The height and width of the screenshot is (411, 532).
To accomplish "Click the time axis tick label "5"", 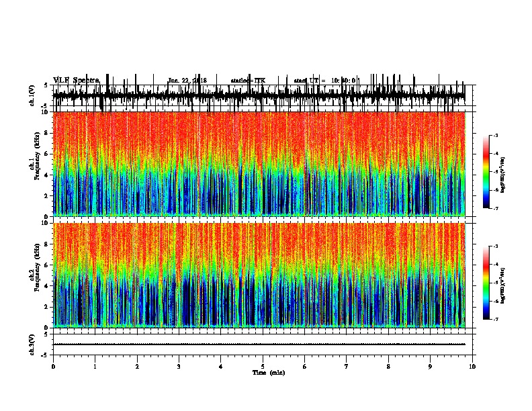I will click(263, 367).
